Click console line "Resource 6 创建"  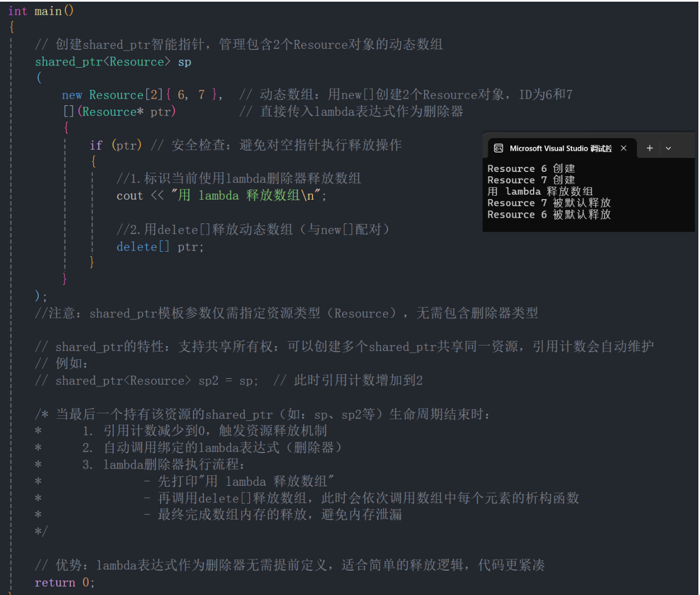pos(531,169)
